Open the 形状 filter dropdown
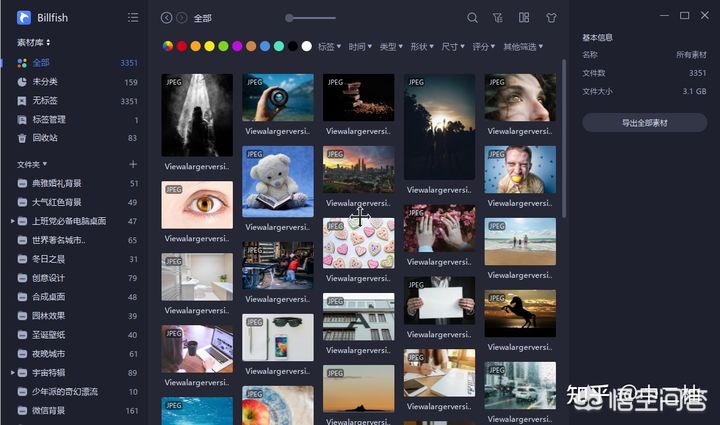 tap(422, 46)
